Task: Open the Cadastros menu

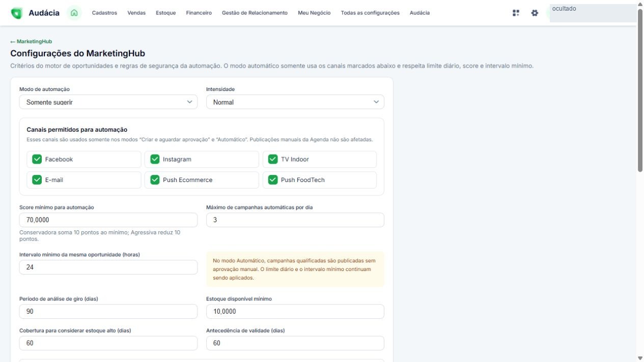Action: [x=104, y=13]
